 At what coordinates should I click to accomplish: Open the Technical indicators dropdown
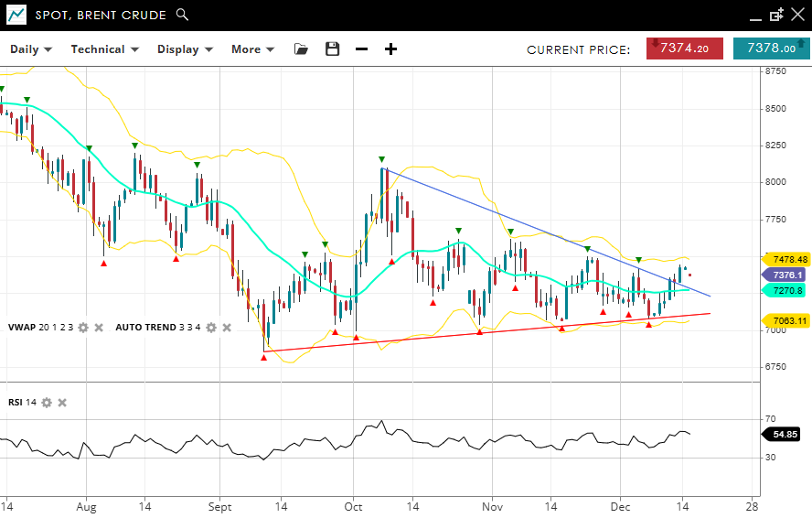[104, 49]
